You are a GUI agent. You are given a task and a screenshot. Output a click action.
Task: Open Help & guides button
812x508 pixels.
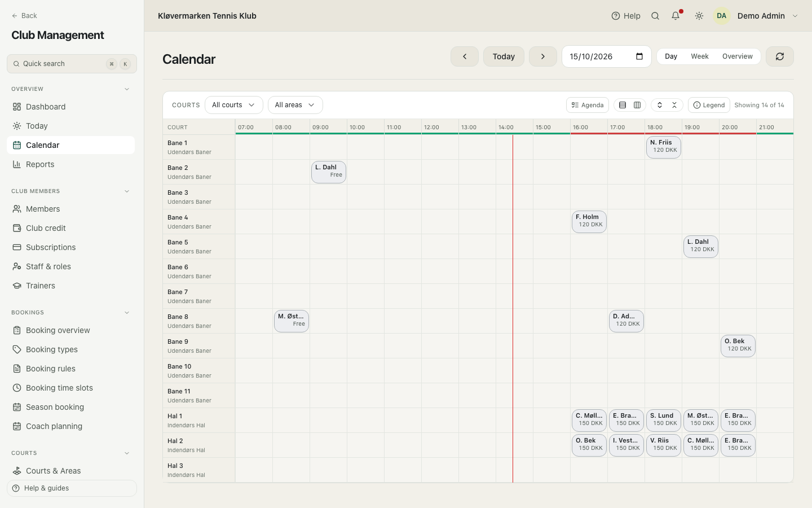pos(72,488)
